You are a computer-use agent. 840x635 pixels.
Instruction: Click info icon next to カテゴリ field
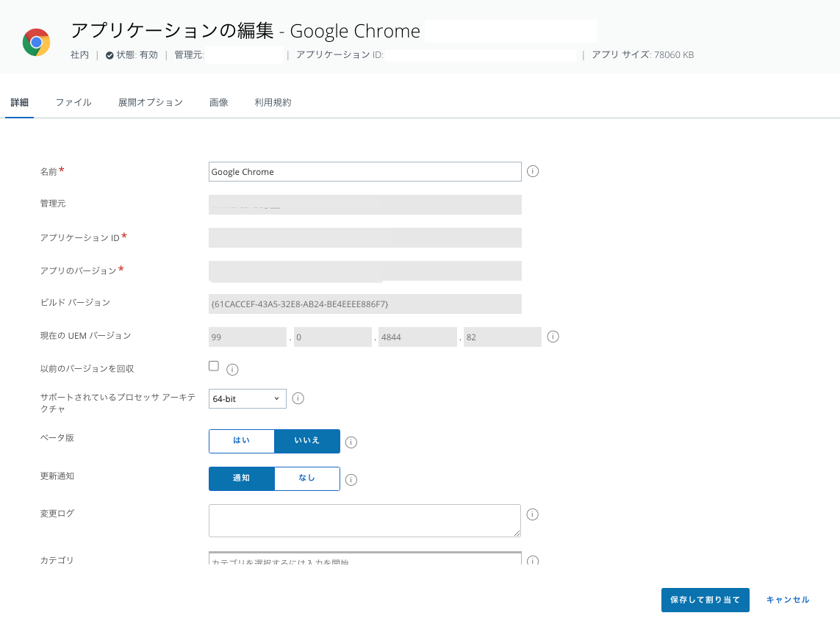click(x=533, y=561)
